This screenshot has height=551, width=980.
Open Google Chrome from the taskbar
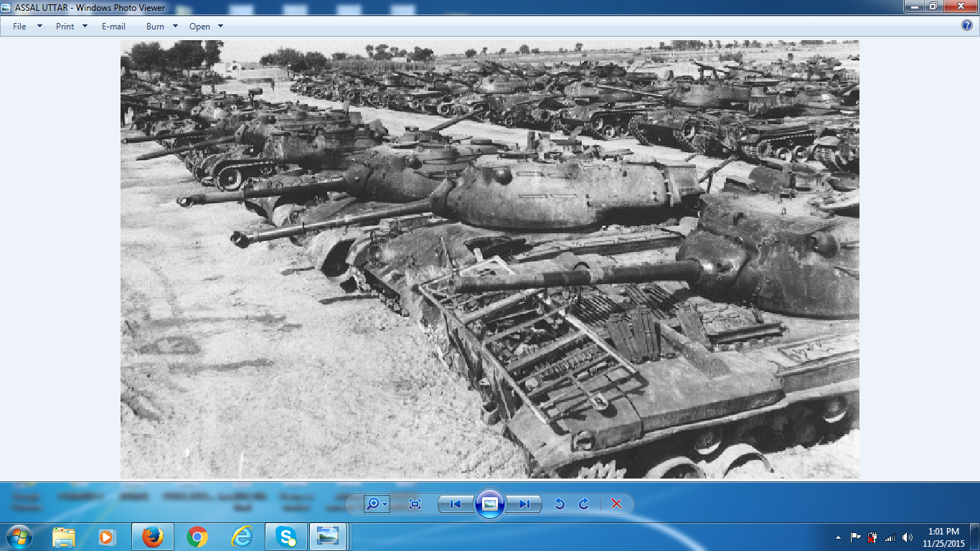[x=197, y=537]
